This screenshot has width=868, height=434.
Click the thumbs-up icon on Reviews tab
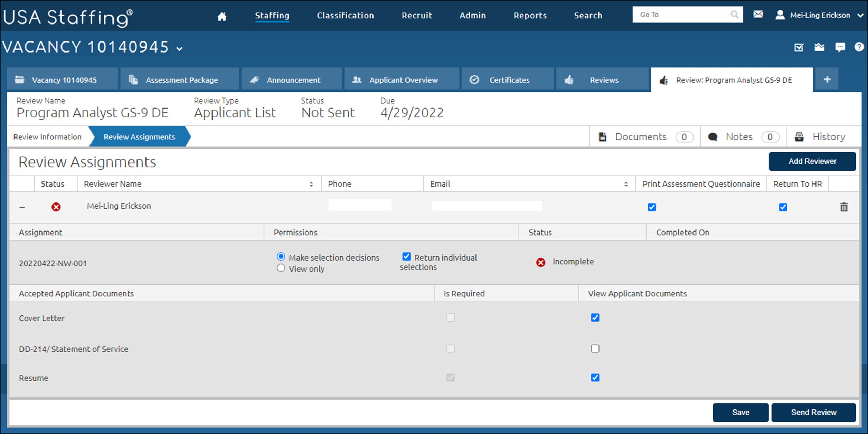(569, 80)
